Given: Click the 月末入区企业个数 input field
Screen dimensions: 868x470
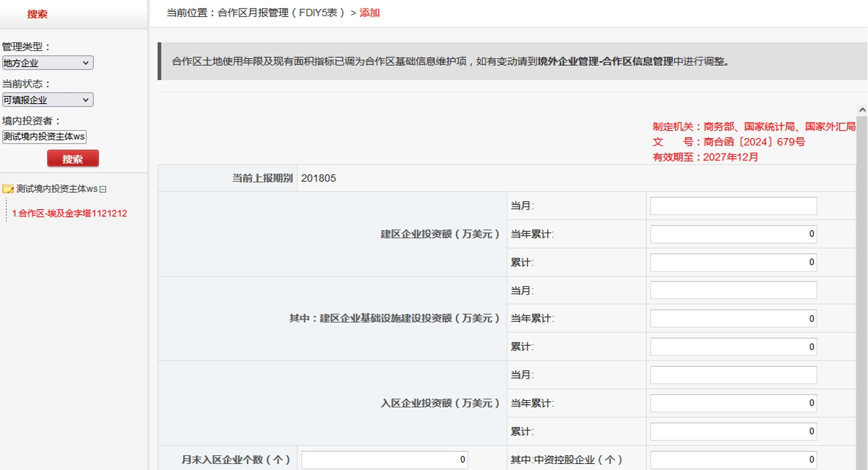Looking at the screenshot, I should click(x=384, y=459).
